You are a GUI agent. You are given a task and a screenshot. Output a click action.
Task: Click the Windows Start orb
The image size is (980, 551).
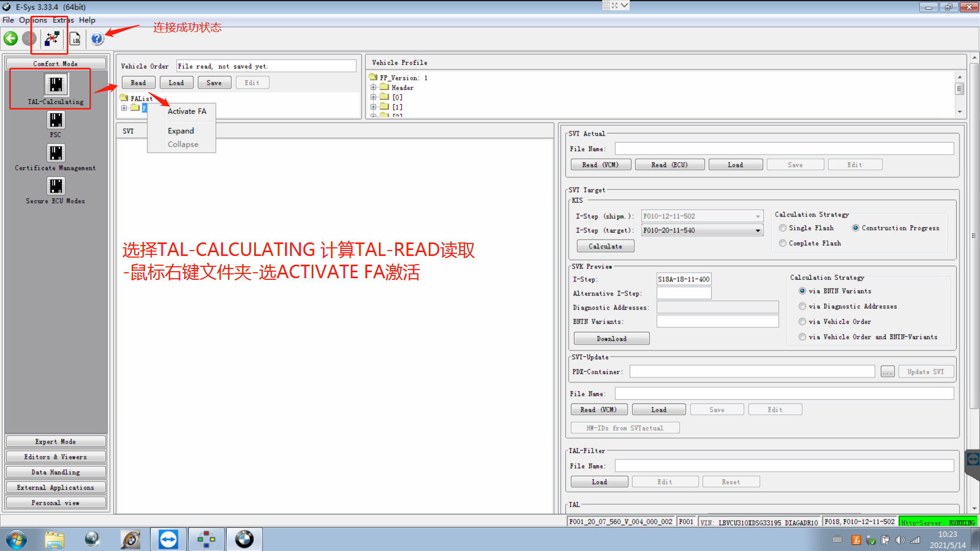coord(16,540)
